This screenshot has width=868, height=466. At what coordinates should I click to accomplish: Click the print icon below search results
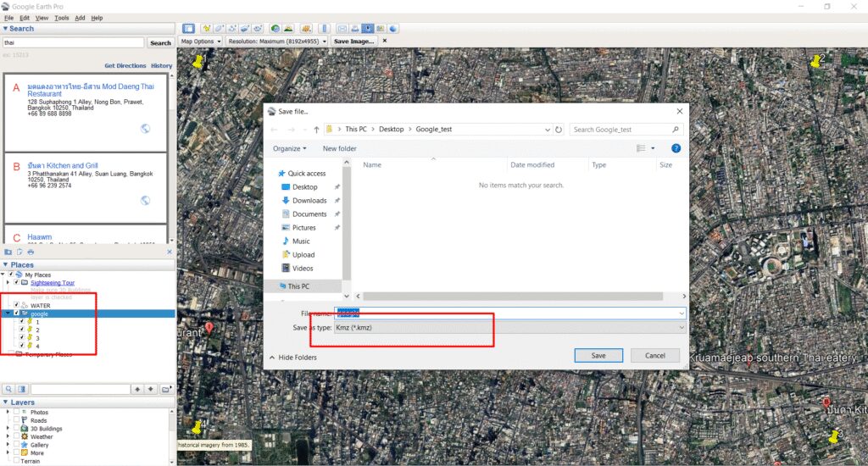pyautogui.click(x=31, y=252)
